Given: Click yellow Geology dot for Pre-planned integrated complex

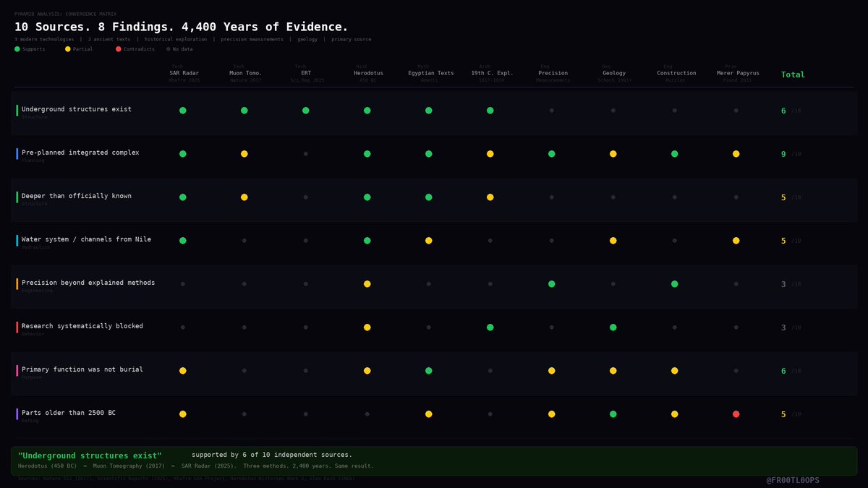Looking at the screenshot, I should coord(613,154).
